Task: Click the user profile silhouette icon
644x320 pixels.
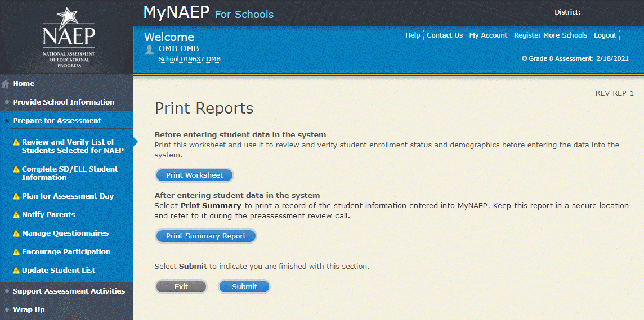Action: (149, 49)
